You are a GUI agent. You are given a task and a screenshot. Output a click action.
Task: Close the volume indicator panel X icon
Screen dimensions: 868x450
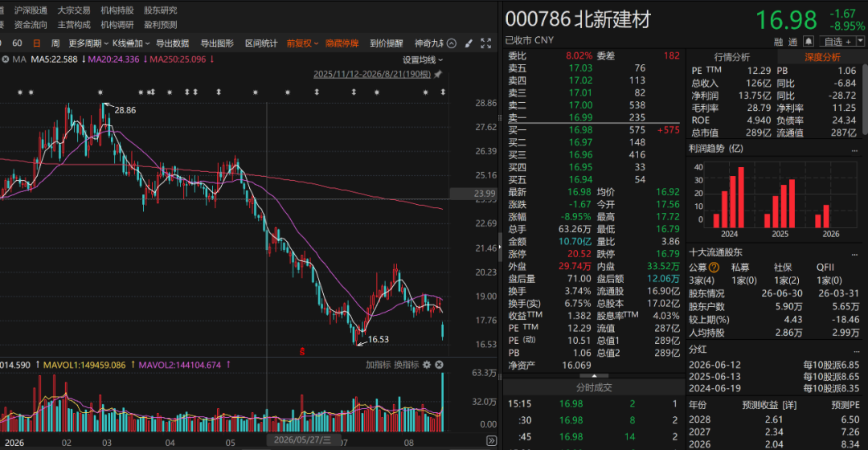[439, 365]
